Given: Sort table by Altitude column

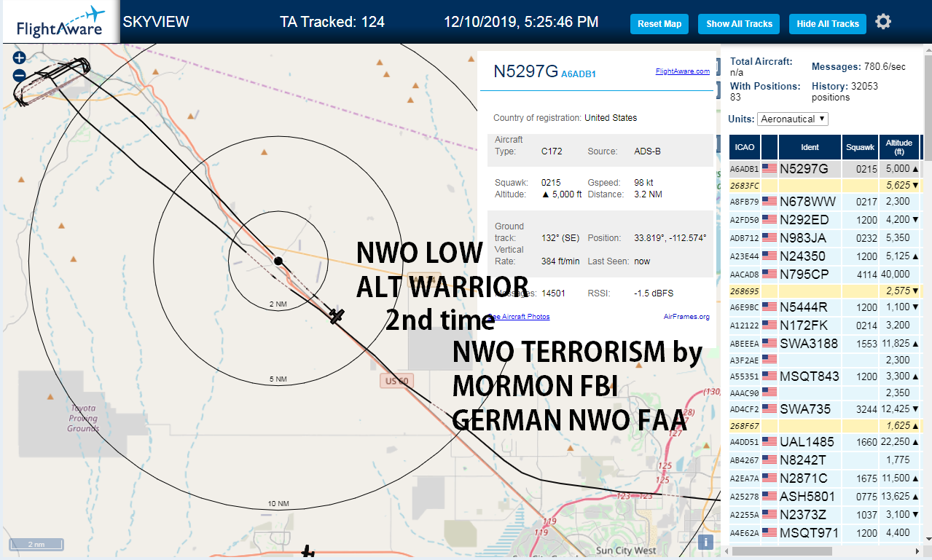Looking at the screenshot, I should (x=899, y=147).
